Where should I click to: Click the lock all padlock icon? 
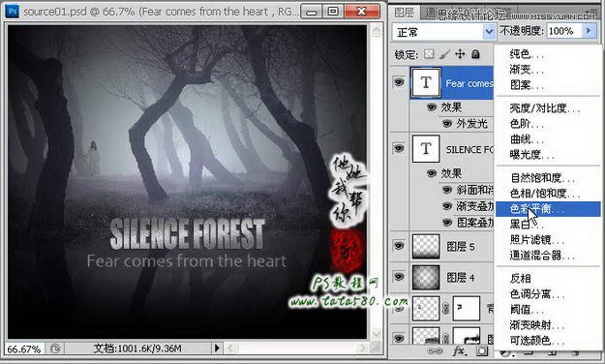point(475,54)
